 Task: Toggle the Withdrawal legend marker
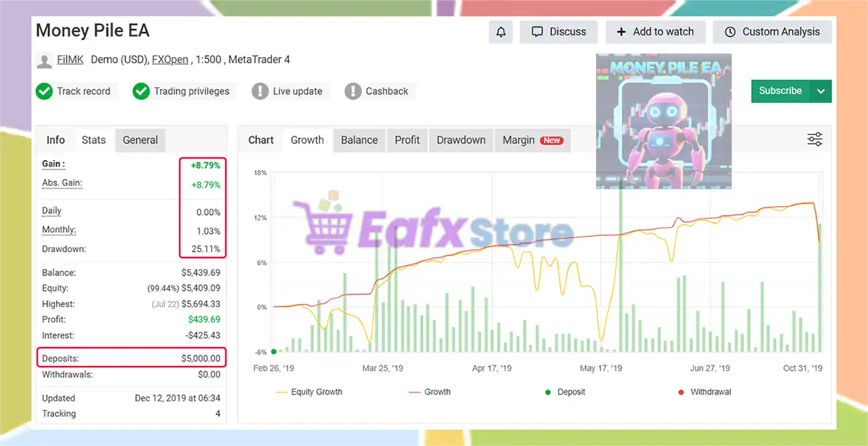pos(704,392)
